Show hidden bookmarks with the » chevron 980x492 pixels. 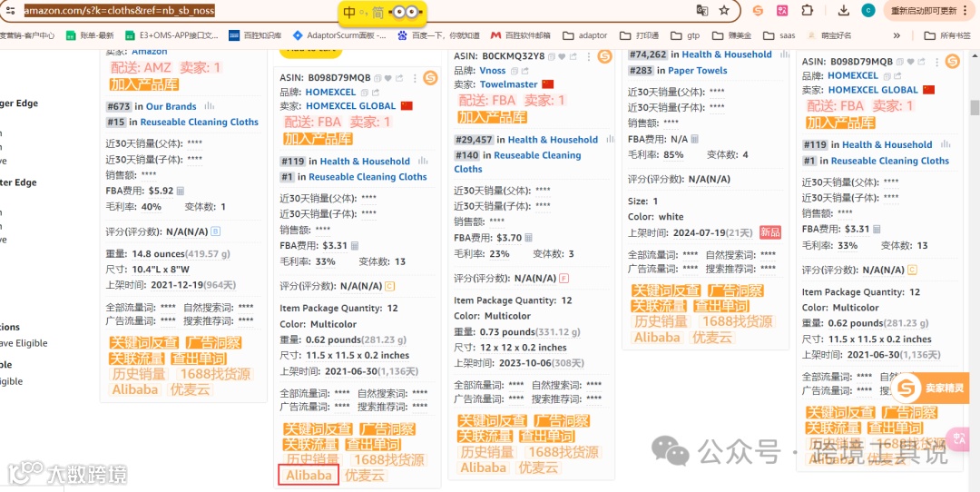[897, 35]
